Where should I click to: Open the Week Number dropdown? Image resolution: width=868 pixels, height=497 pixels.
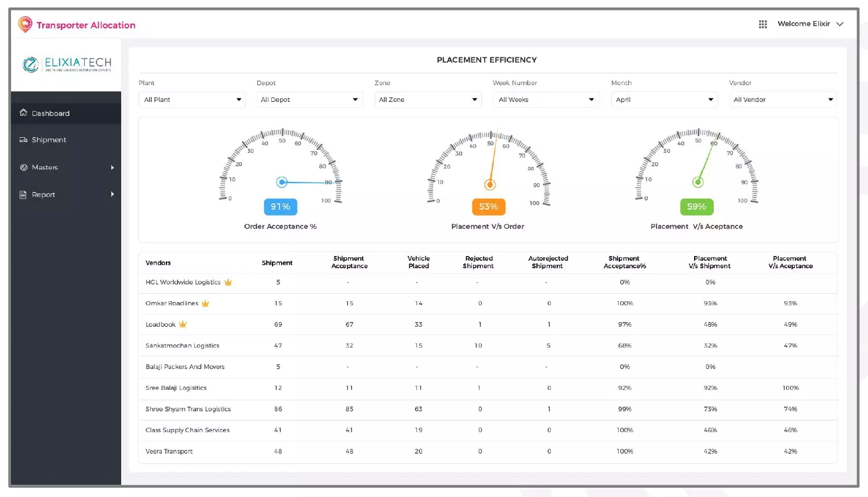click(546, 100)
